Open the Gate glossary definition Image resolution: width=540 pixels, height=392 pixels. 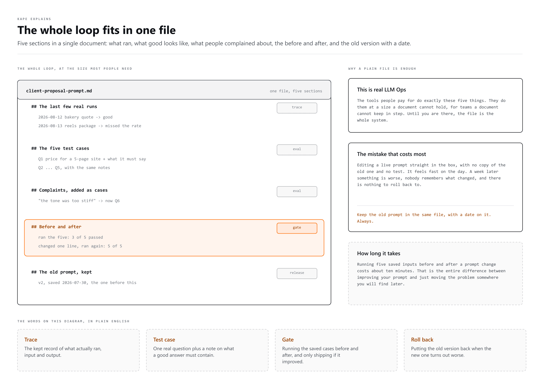[336, 350]
